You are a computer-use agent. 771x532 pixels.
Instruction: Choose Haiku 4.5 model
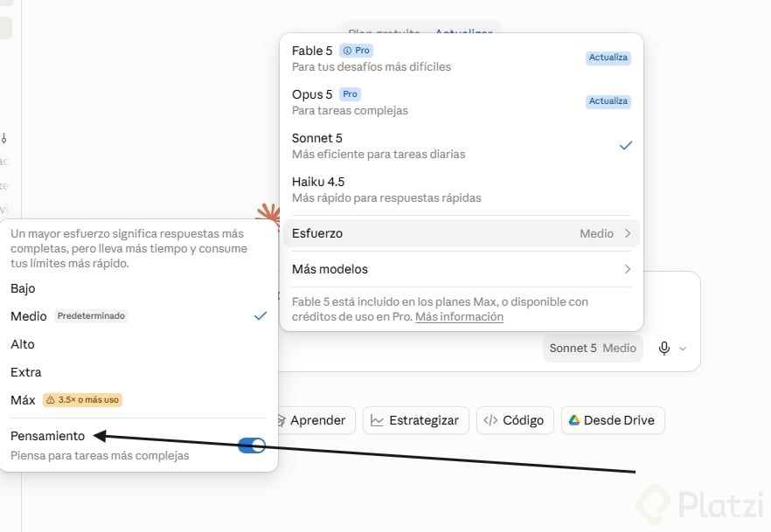pyautogui.click(x=462, y=190)
